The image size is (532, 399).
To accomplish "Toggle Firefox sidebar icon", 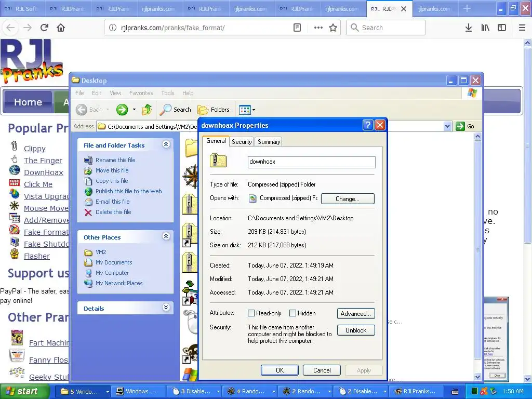I will pos(502,28).
